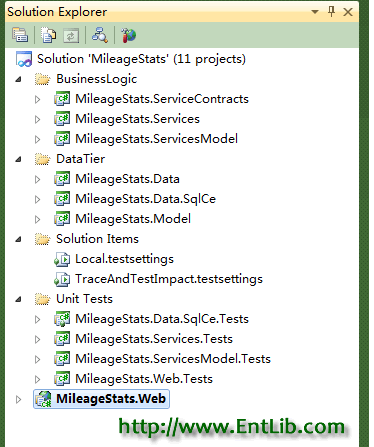Expand MileageStats.Data.SqlCe project node
This screenshot has width=374, height=447.
(x=37, y=199)
